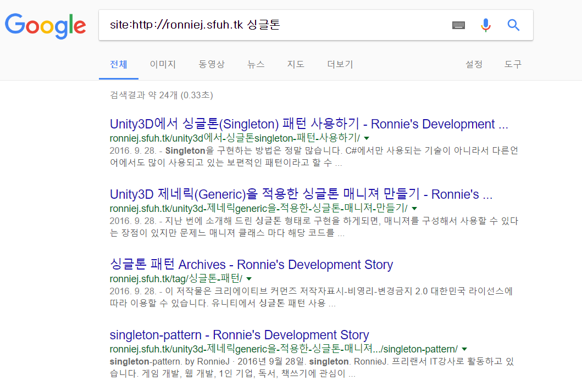This screenshot has height=392, width=582.
Task: Open the 도구 search tools
Action: (513, 64)
